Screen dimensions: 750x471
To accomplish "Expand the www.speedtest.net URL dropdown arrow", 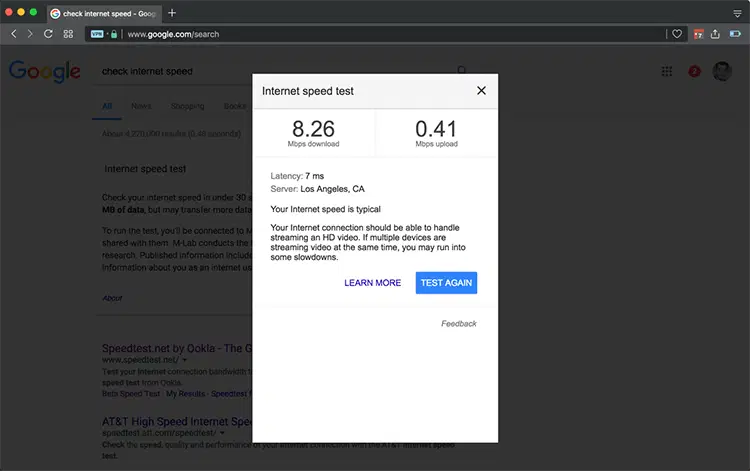I will [x=185, y=360].
